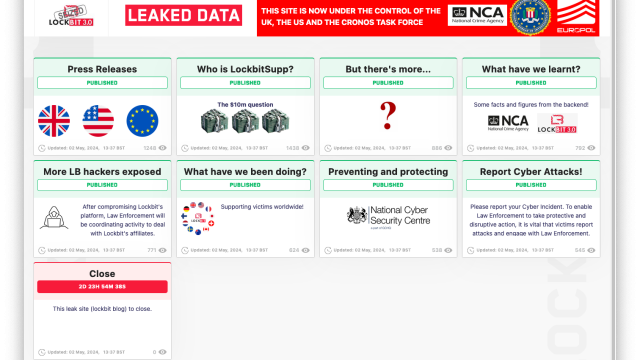640x360 pixels.
Task: Click the eye views icon on Press Releases
Action: (x=162, y=148)
